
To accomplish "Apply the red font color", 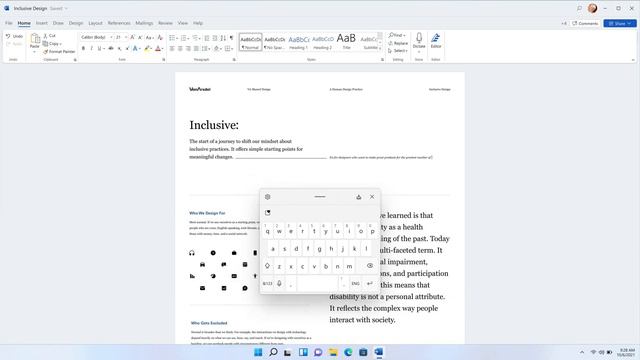I will coord(158,49).
